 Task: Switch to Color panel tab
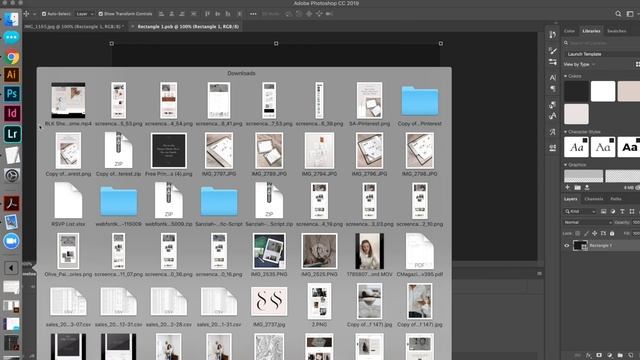pyautogui.click(x=569, y=31)
